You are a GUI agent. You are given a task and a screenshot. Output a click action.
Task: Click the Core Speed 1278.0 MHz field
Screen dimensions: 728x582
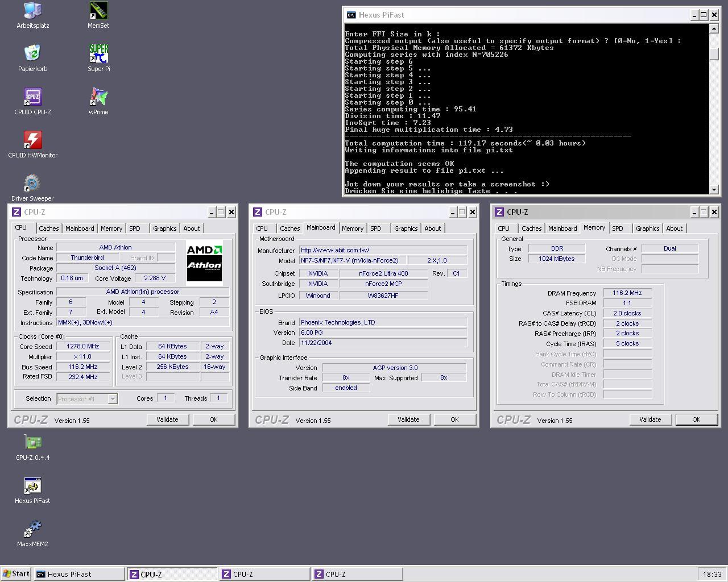pos(83,346)
